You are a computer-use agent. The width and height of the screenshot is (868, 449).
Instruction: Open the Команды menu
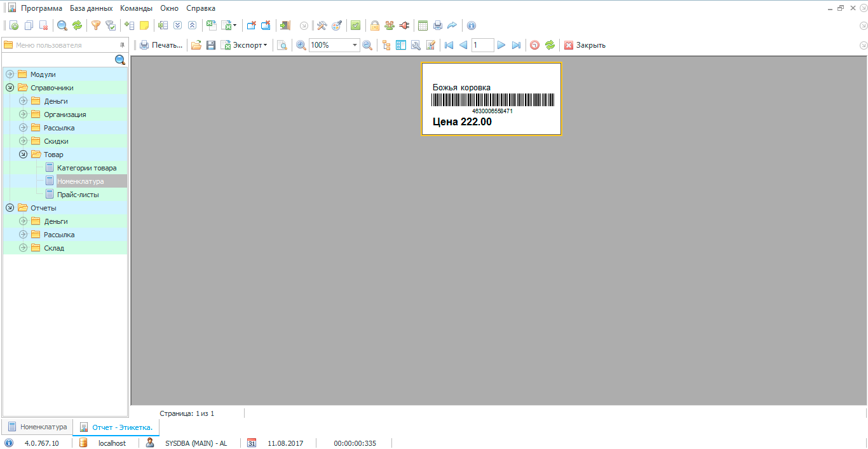pos(136,8)
